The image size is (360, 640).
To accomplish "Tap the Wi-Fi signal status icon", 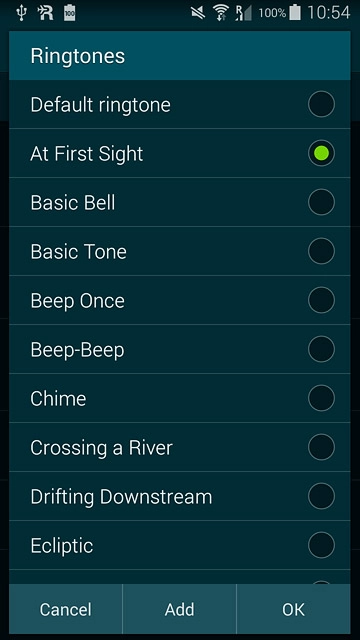I will pyautogui.click(x=220, y=13).
